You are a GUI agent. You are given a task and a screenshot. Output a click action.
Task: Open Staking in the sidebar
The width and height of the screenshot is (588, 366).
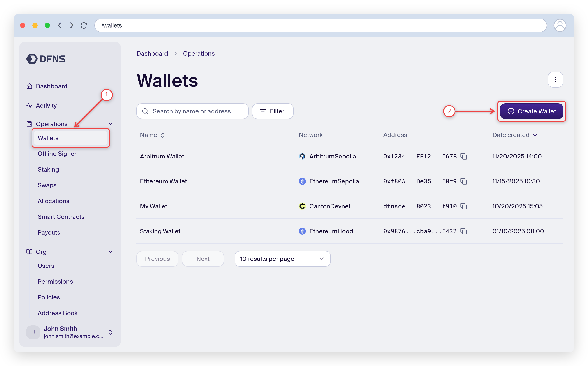[48, 169]
